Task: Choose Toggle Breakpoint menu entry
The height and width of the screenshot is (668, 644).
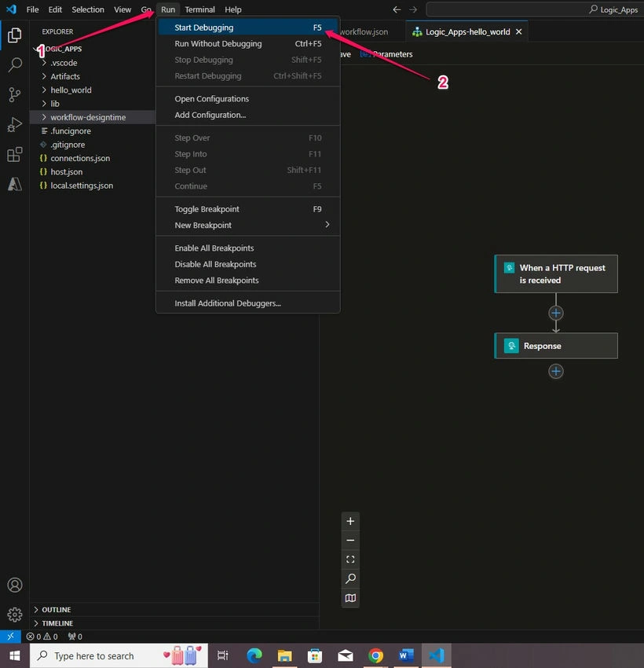Action: tap(247, 209)
